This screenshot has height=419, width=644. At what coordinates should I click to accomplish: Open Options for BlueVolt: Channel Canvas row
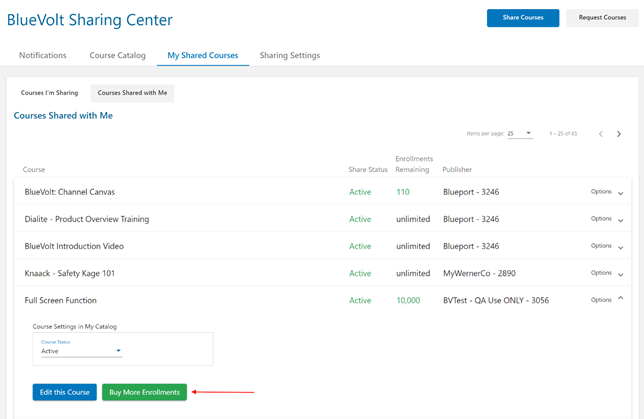(601, 191)
